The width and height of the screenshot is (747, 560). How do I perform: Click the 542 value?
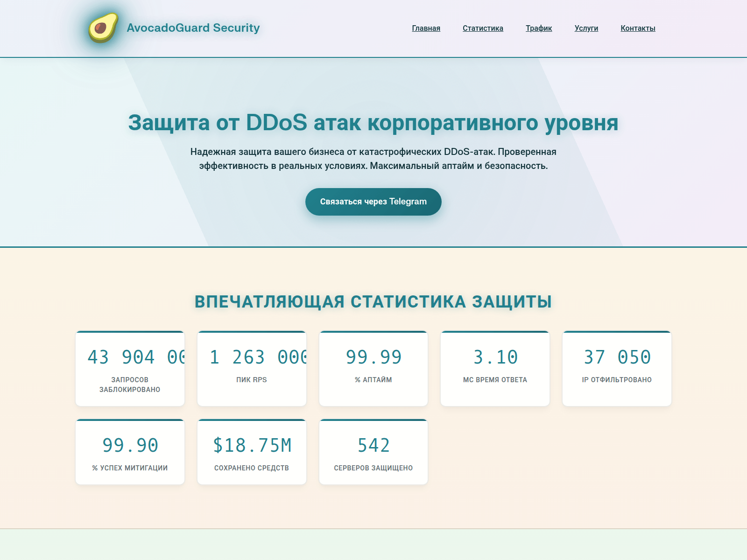(x=373, y=446)
